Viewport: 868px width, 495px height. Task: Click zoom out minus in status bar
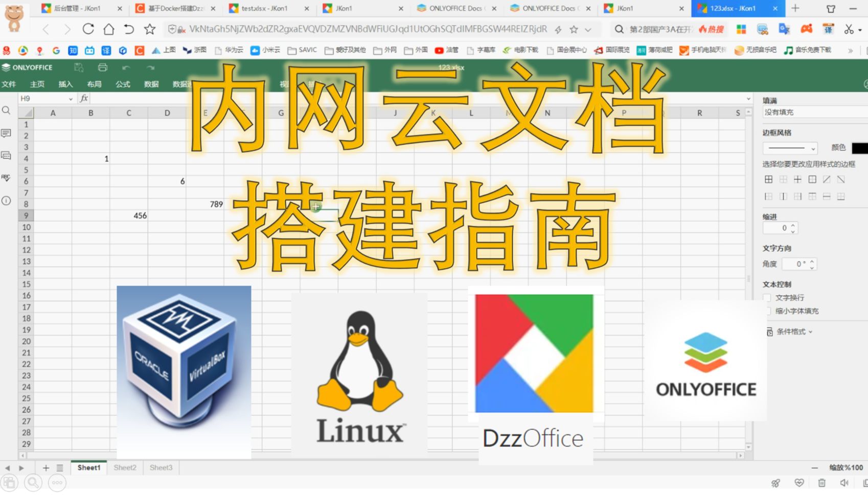point(814,467)
